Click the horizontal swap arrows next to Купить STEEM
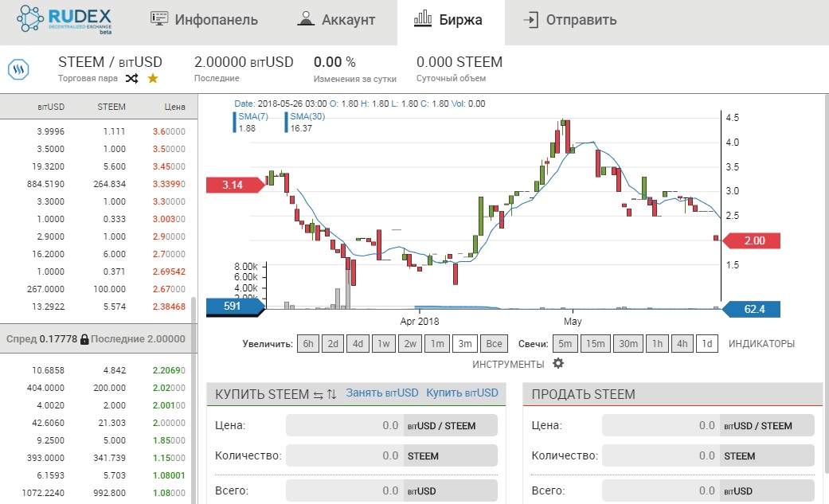Image resolution: width=829 pixels, height=504 pixels. pos(318,395)
